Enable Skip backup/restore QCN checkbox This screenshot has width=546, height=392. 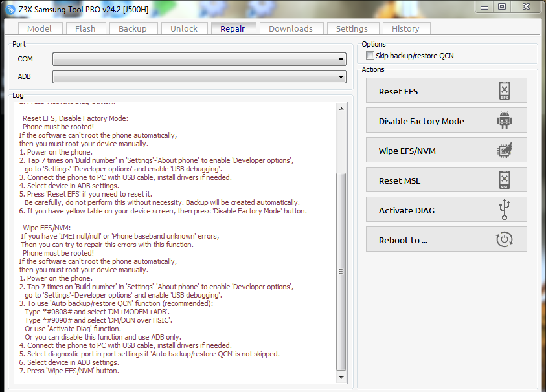370,56
